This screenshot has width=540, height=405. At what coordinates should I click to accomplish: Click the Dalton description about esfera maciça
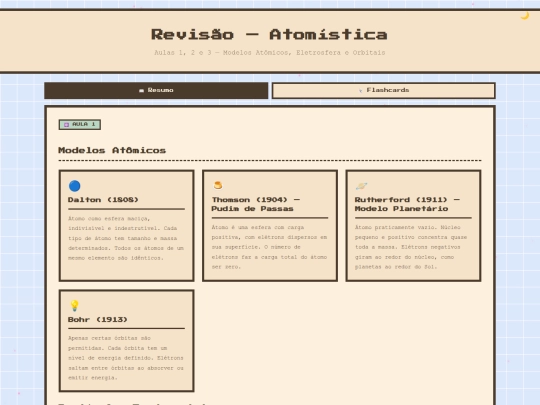(126, 238)
